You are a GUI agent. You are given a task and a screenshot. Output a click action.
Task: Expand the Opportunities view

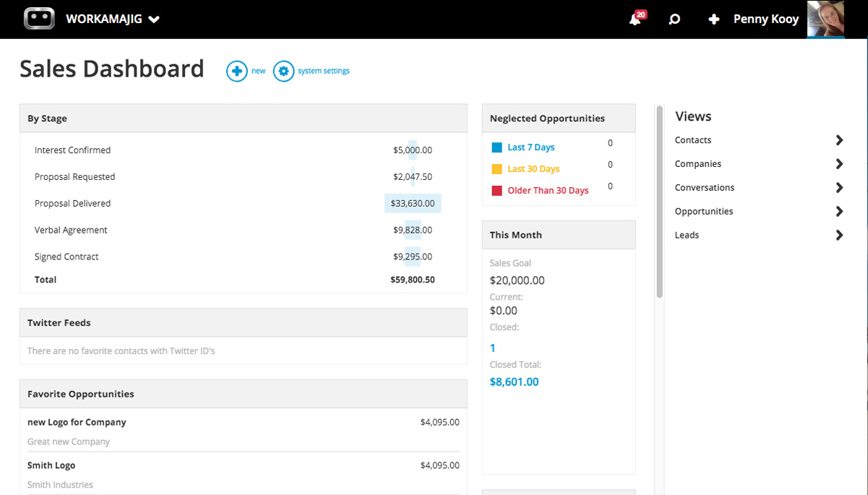[x=839, y=211]
